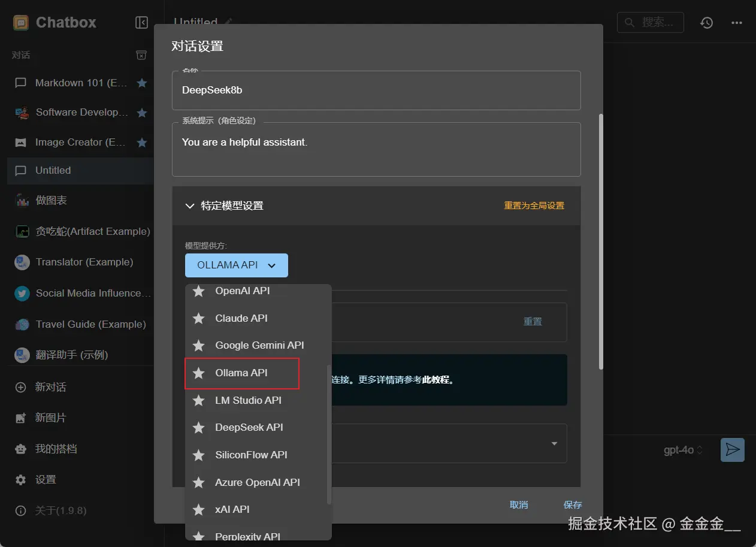756x547 pixels.
Task: Select xAI API from the list
Action: (258, 510)
